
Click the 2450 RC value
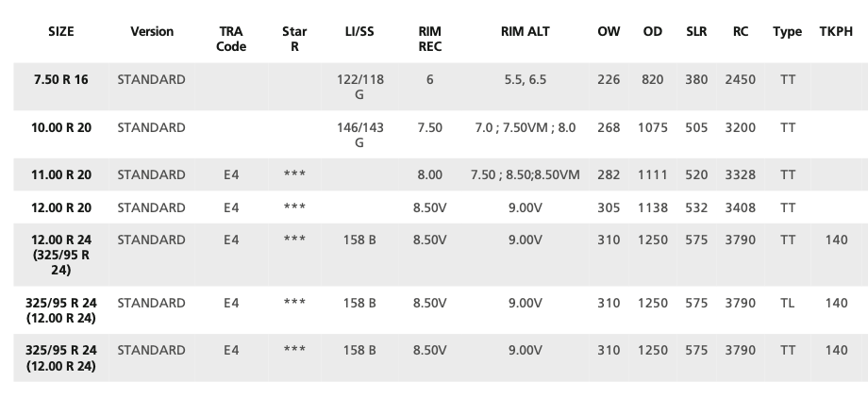(x=740, y=80)
